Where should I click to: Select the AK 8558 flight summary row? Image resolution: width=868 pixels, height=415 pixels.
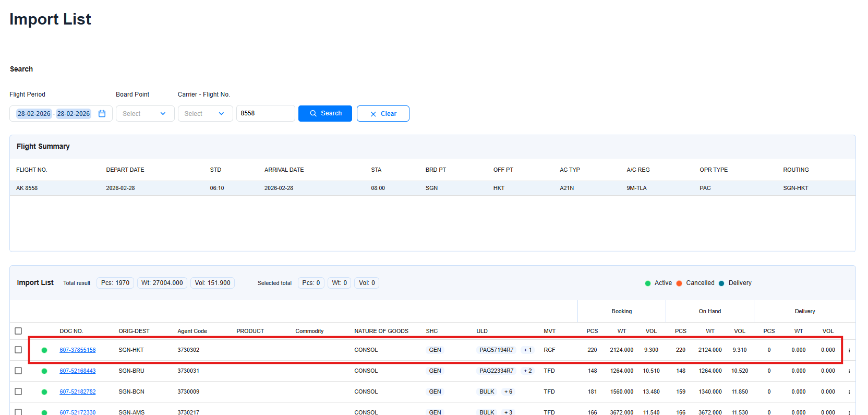[x=432, y=188]
